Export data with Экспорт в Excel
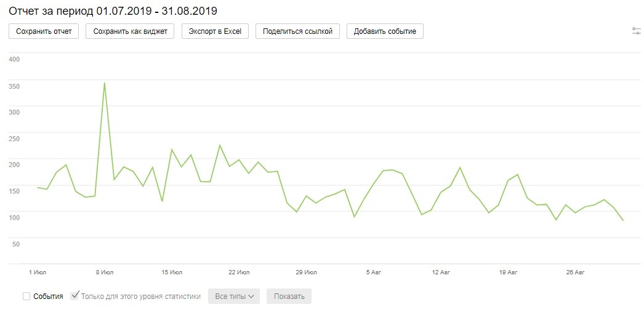Viewport: 644px width, 315px height. (215, 31)
